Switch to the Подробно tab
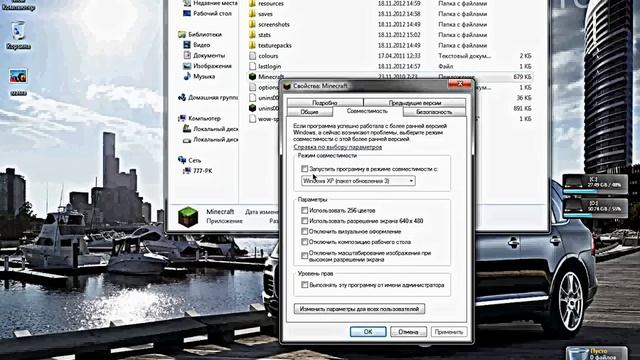This screenshot has height=360, width=640. 325,103
